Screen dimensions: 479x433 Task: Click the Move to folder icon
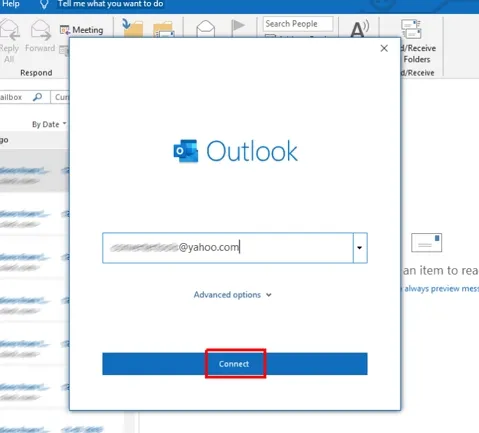coord(133,28)
